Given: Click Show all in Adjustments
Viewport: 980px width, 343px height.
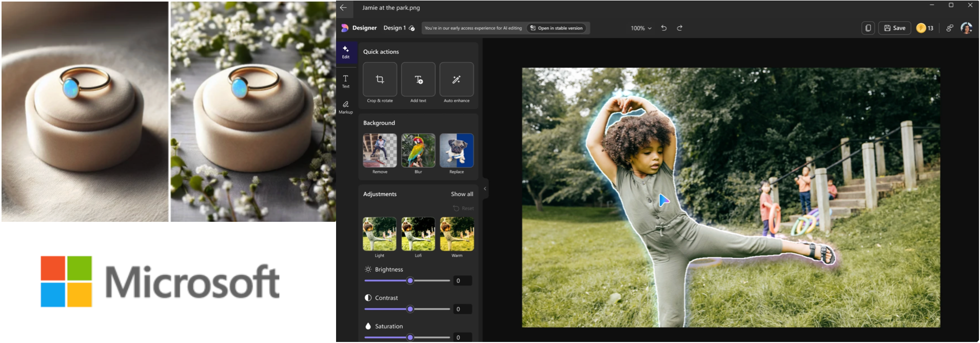Looking at the screenshot, I should tap(462, 194).
